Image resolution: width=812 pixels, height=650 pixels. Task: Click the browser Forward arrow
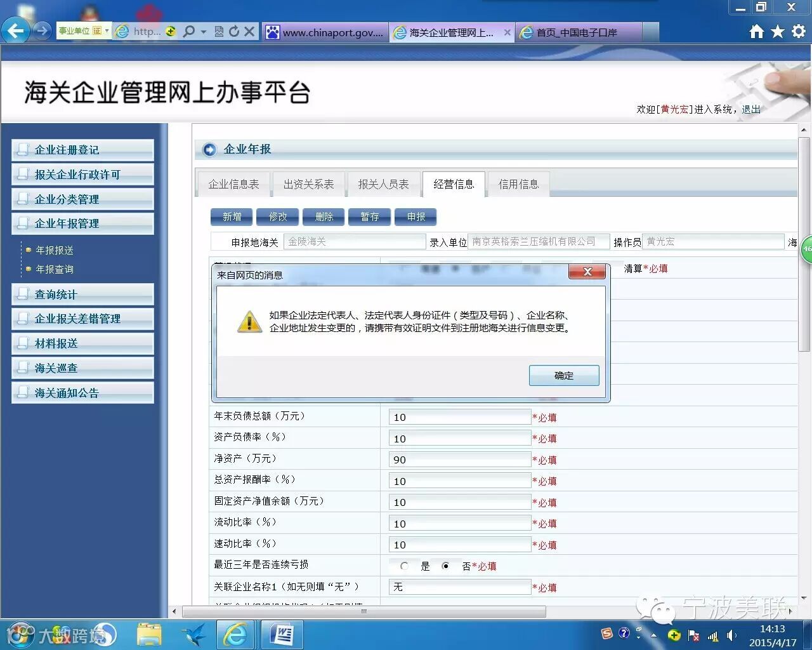click(42, 30)
